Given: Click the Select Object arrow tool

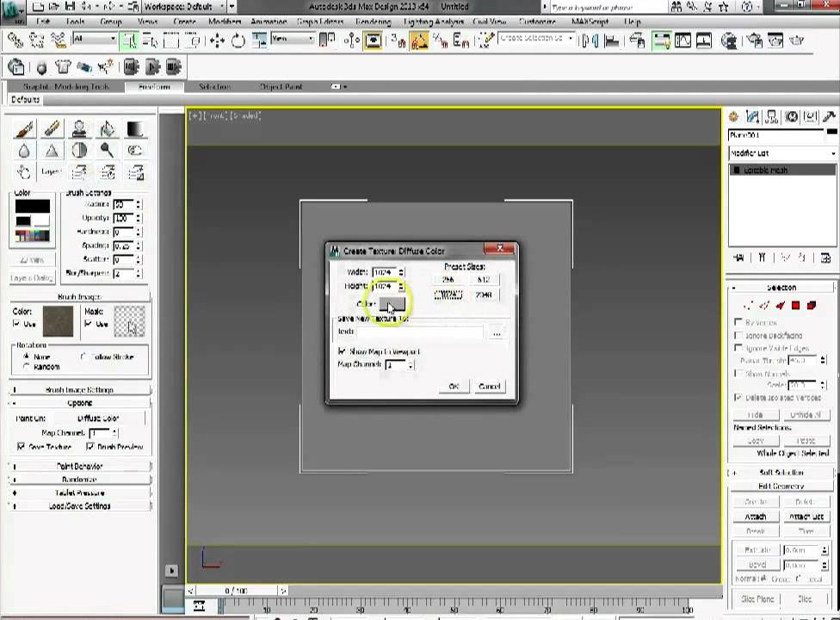Looking at the screenshot, I should click(x=128, y=40).
